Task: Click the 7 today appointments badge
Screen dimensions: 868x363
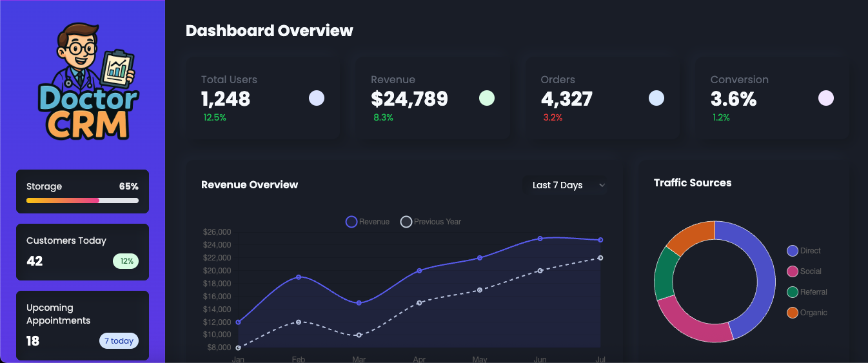Action: (119, 341)
